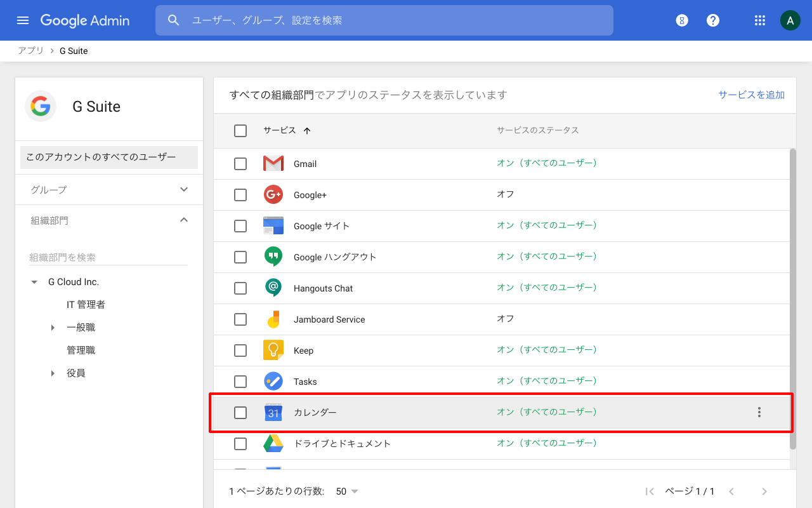Viewport: 812px width, 508px height.
Task: Expand the 役員 tree node
Action: tap(53, 373)
